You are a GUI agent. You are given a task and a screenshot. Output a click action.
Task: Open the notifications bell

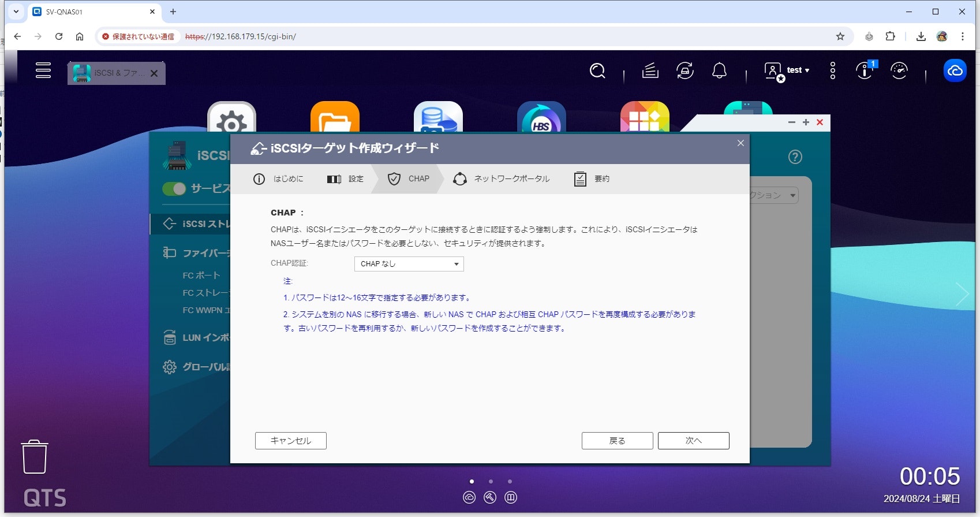(x=719, y=71)
